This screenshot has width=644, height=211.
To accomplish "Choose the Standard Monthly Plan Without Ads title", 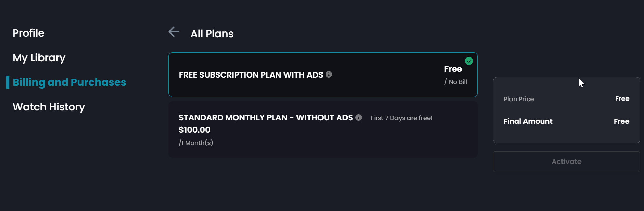I will coord(265,118).
